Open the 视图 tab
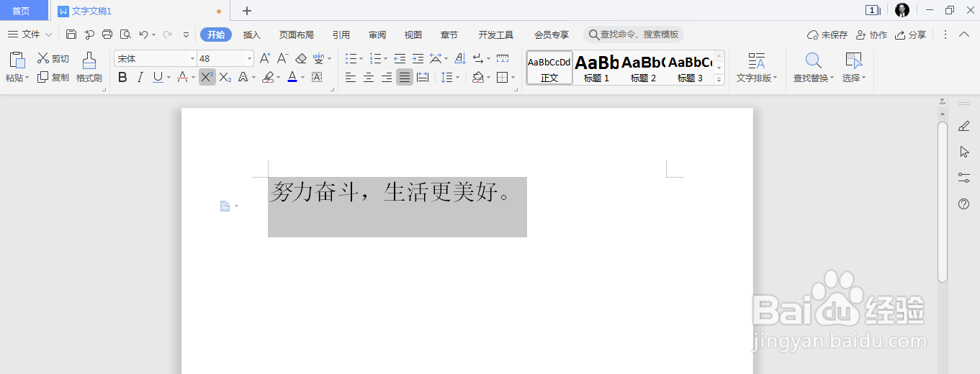The width and height of the screenshot is (980, 374). click(x=413, y=35)
